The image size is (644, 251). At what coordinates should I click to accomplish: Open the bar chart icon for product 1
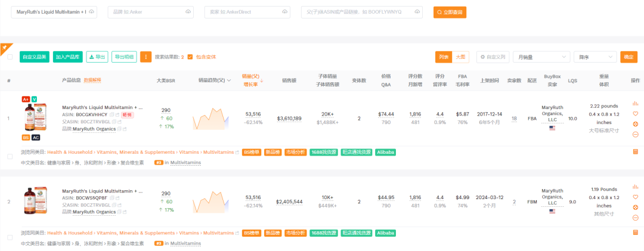pos(635,103)
